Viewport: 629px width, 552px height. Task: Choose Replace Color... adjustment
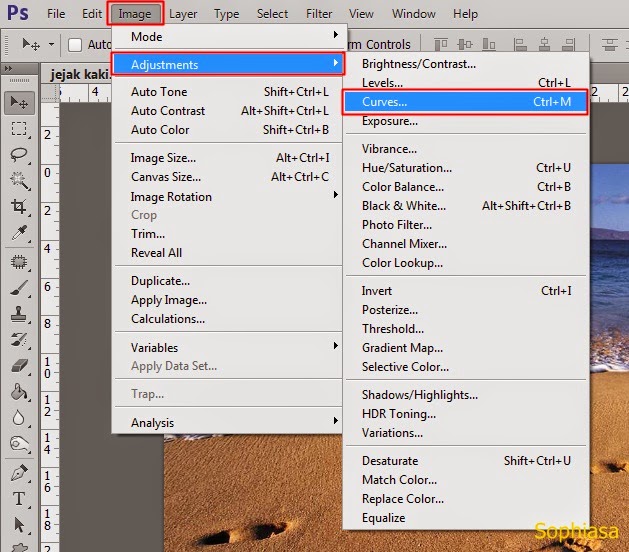point(465,499)
